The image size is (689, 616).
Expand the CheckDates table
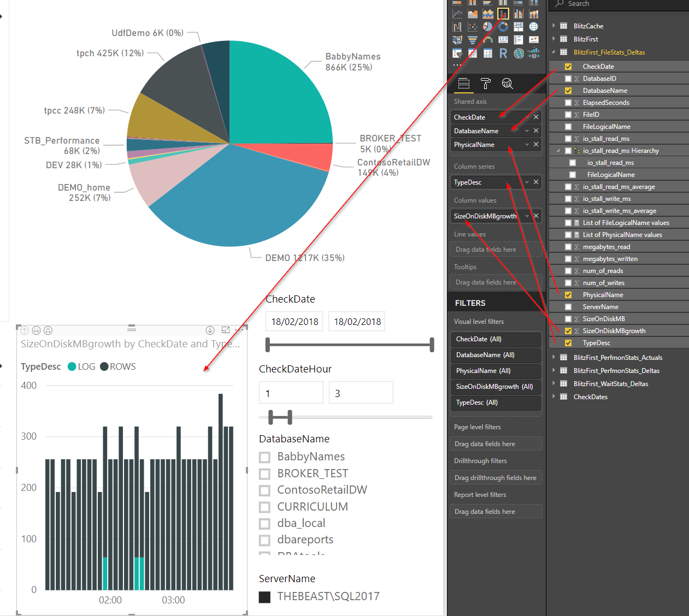tap(553, 396)
